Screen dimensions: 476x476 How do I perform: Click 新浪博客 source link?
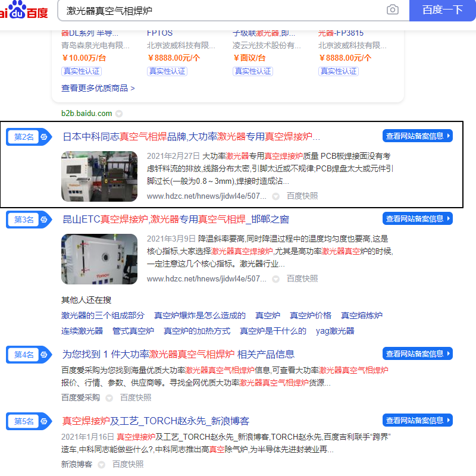point(77,464)
